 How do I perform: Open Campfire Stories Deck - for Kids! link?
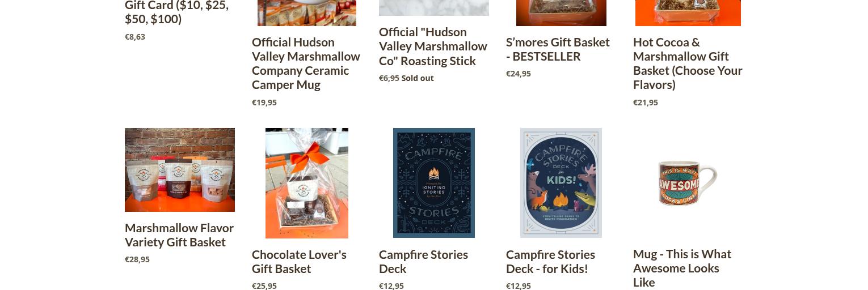[551, 262]
